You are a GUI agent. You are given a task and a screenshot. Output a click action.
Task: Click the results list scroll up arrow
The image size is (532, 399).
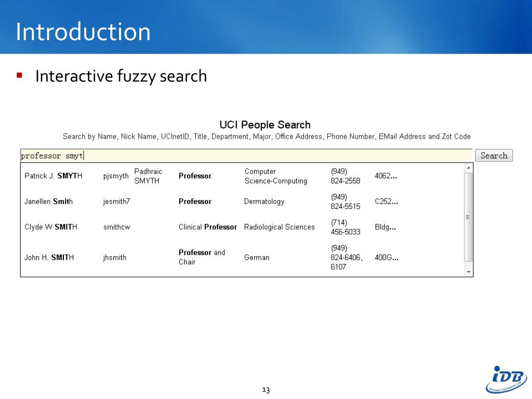(x=469, y=168)
